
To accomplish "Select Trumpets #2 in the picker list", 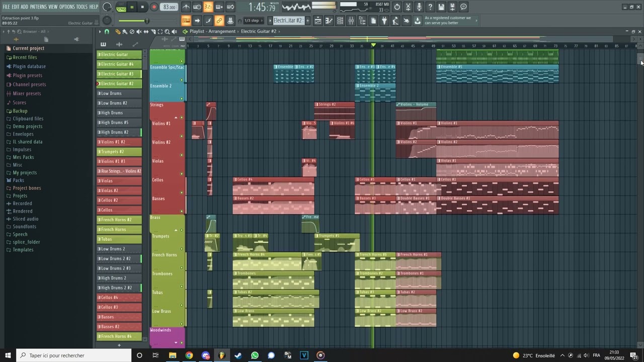I will 119,151.
